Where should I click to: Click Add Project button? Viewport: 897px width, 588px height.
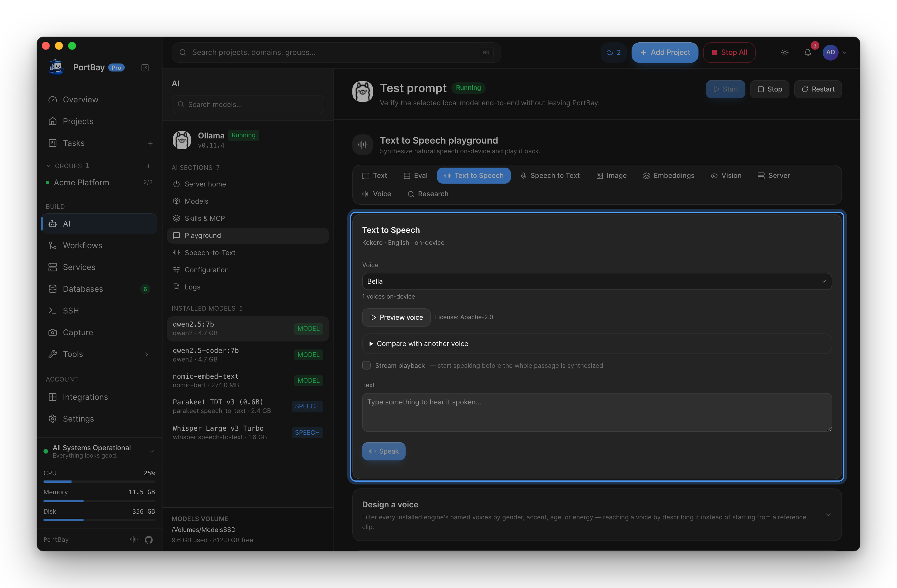pyautogui.click(x=665, y=53)
